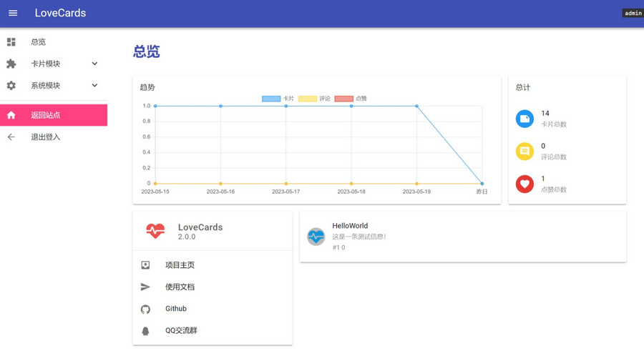The image size is (644, 356).
Task: Open the HelloWorld card entry
Action: pyautogui.click(x=350, y=226)
